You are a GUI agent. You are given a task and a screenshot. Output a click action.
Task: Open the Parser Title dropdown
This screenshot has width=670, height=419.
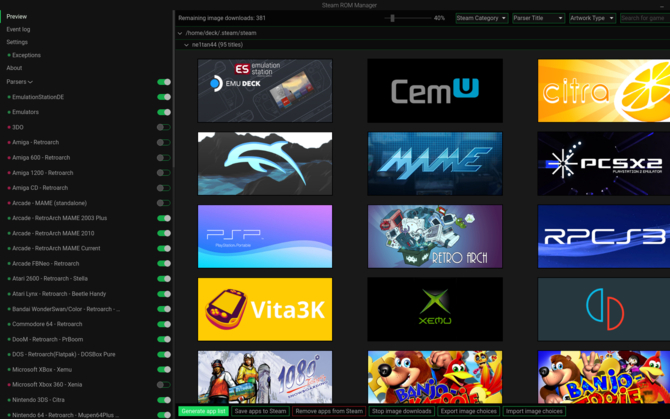(x=538, y=18)
